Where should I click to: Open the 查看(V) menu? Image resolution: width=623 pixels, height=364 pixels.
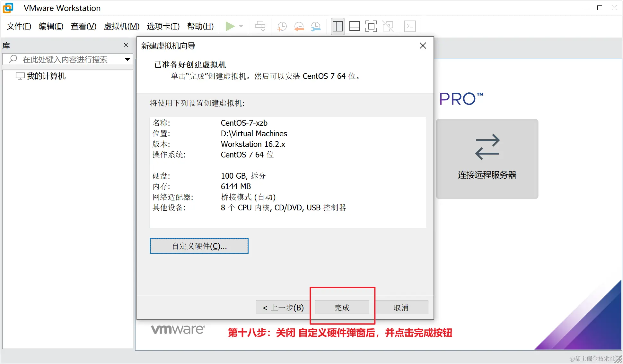(x=83, y=26)
